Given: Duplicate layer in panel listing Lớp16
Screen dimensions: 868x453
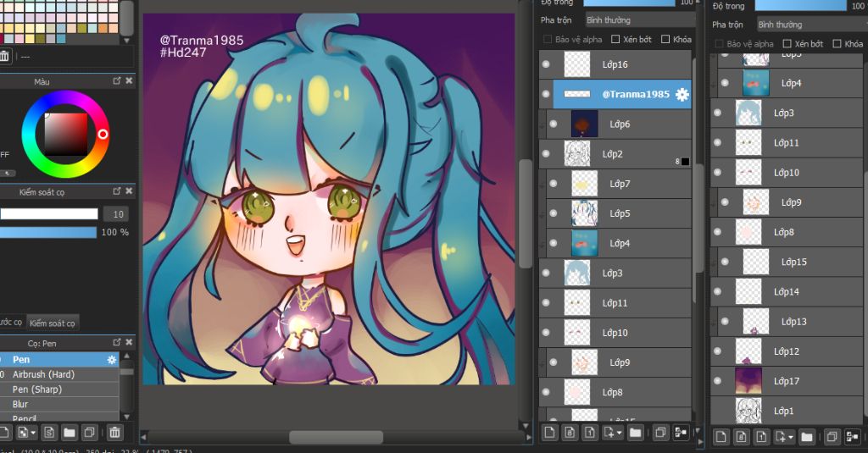Looking at the screenshot, I should 660,433.
